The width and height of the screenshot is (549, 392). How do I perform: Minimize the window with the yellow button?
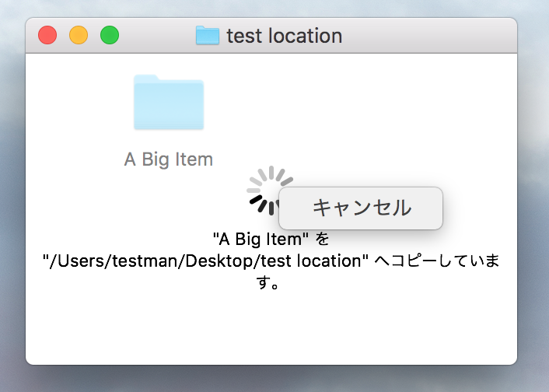79,36
